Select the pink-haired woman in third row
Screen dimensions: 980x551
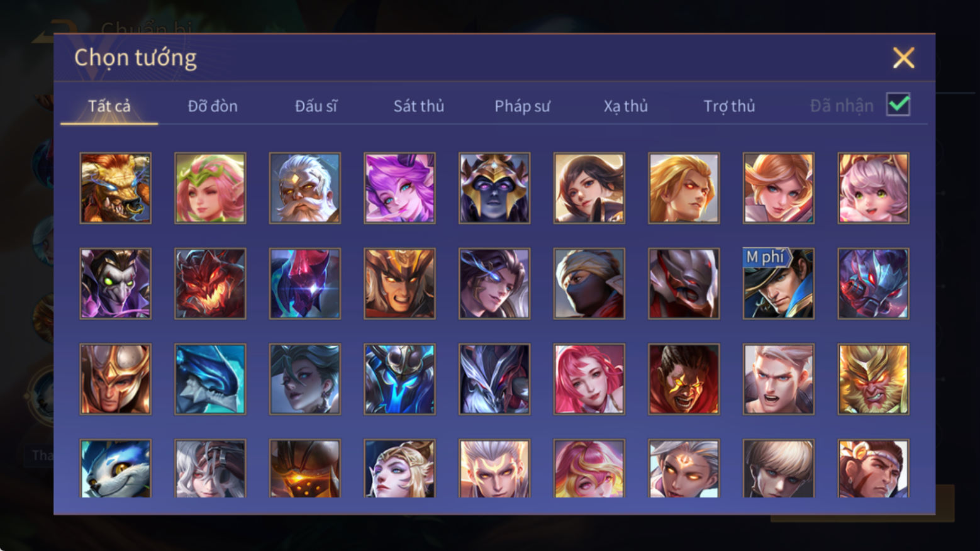pos(589,379)
